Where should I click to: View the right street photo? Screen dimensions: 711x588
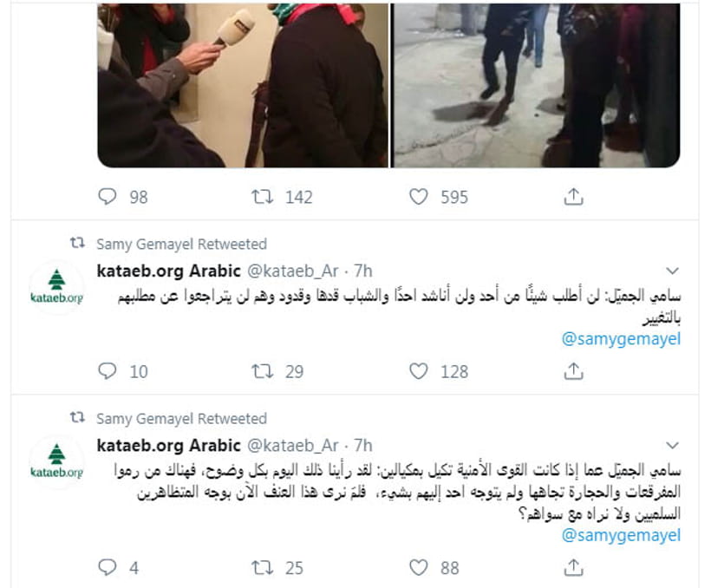tap(536, 85)
